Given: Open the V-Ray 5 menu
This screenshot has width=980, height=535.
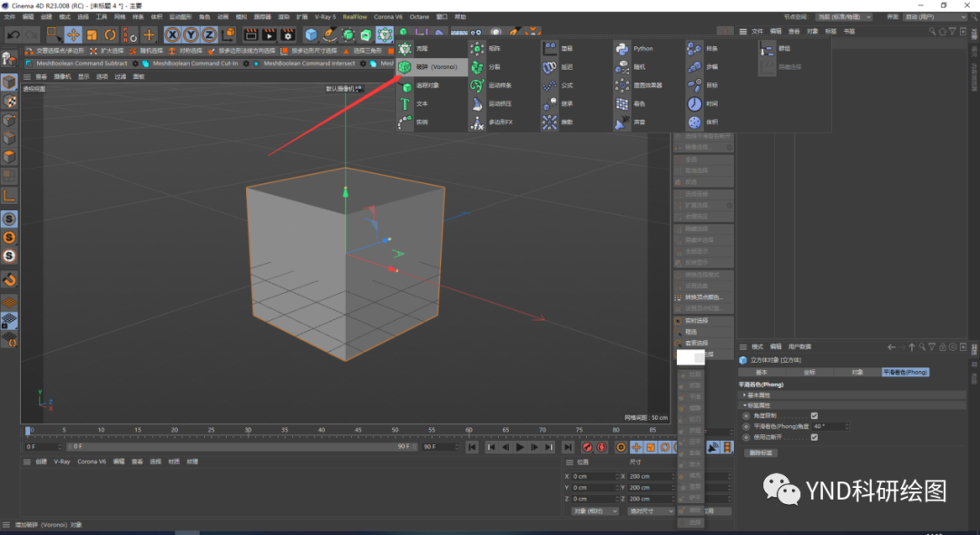Looking at the screenshot, I should [325, 17].
